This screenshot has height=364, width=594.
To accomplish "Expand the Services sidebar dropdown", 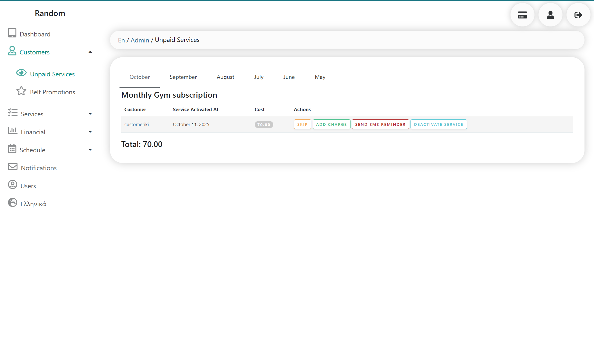I will pyautogui.click(x=90, y=114).
